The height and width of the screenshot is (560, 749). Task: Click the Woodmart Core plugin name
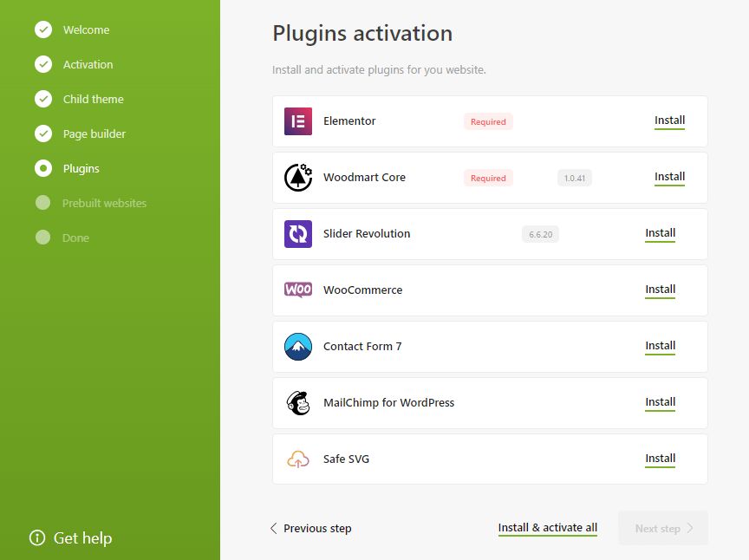pyautogui.click(x=364, y=178)
